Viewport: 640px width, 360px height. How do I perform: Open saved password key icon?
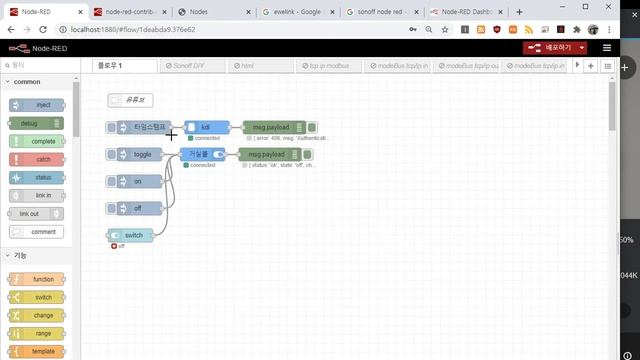click(413, 29)
